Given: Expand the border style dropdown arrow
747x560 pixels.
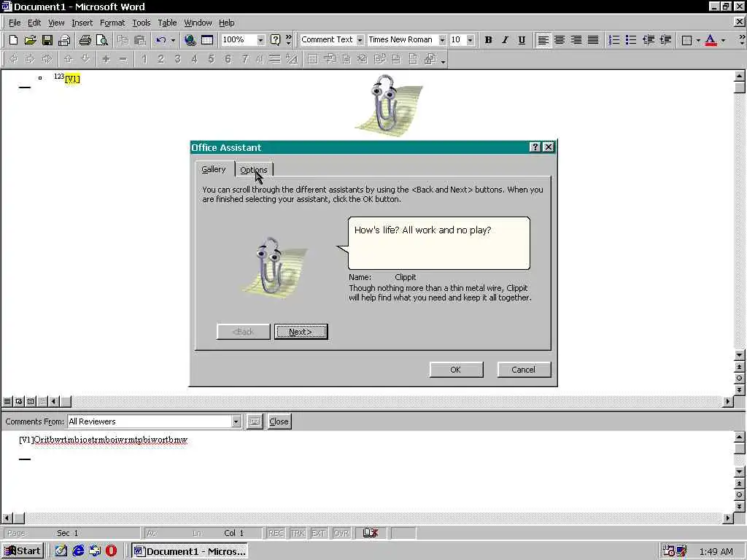Looking at the screenshot, I should coord(698,40).
